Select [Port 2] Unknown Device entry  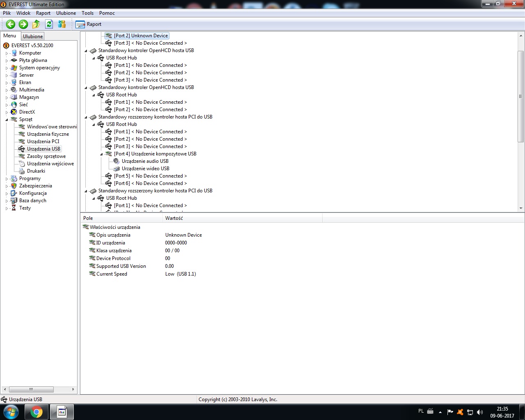[x=141, y=36]
